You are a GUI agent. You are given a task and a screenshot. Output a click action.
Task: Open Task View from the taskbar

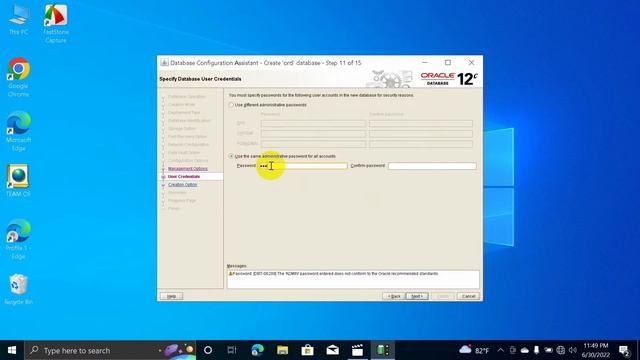coord(232,350)
